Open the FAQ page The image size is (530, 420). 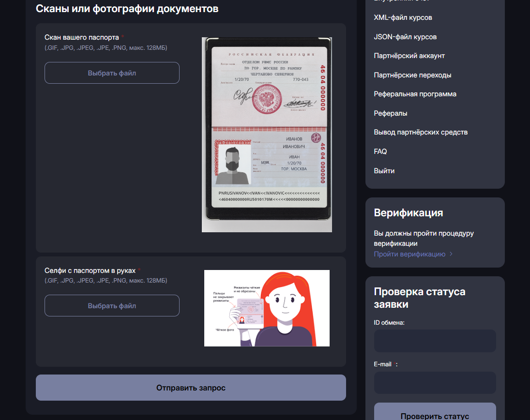click(x=380, y=151)
